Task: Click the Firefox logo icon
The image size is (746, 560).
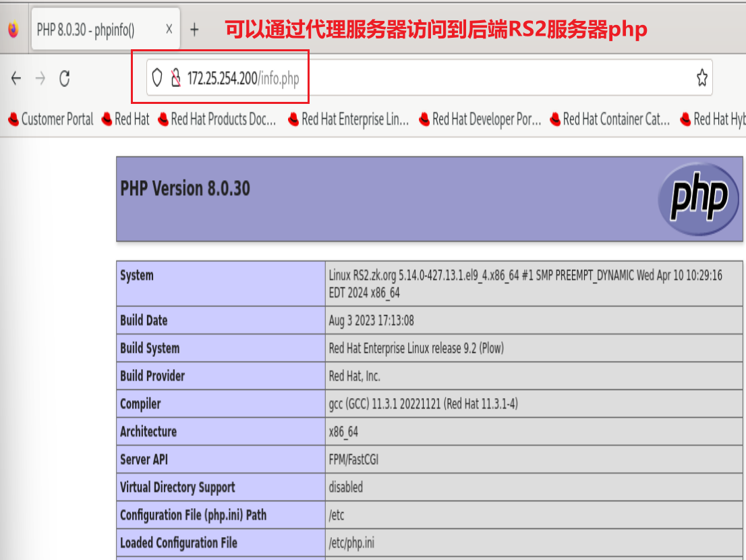Action: coord(13,30)
